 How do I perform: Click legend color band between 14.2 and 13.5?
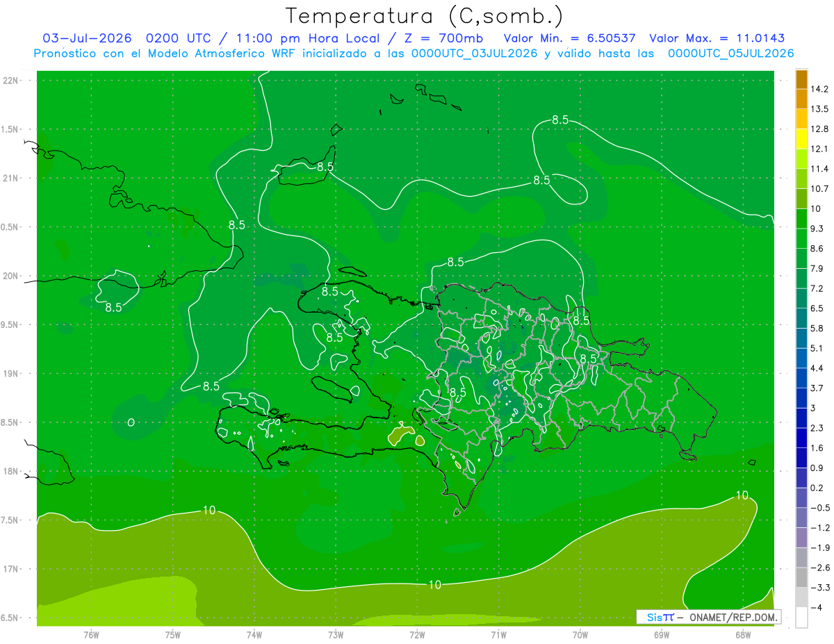click(801, 99)
